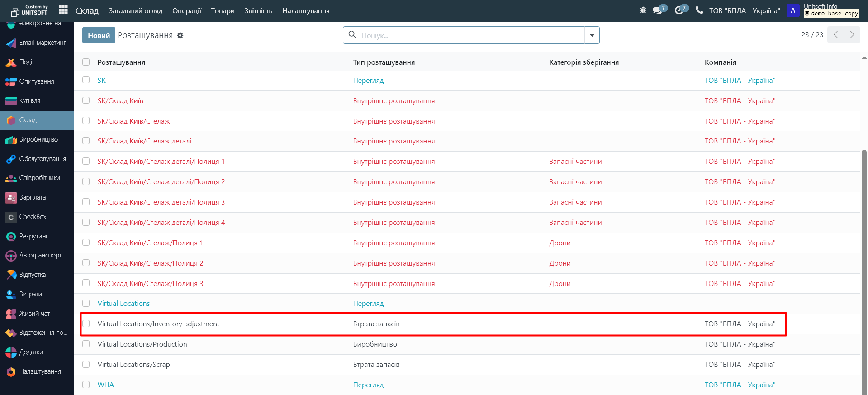868x395 pixels.
Task: Click the phone call icon
Action: 699,10
